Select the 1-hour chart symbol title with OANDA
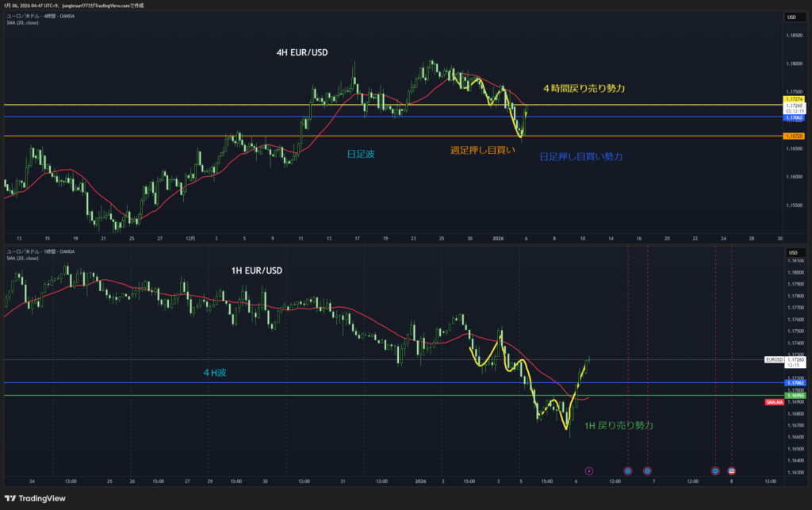Screen dimensions: 812x510 tap(41, 251)
